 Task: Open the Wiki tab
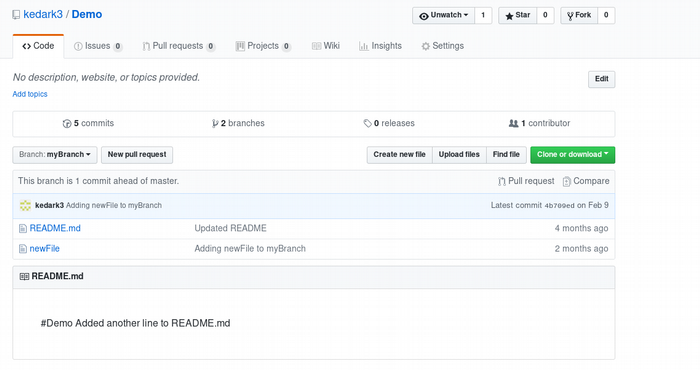325,46
